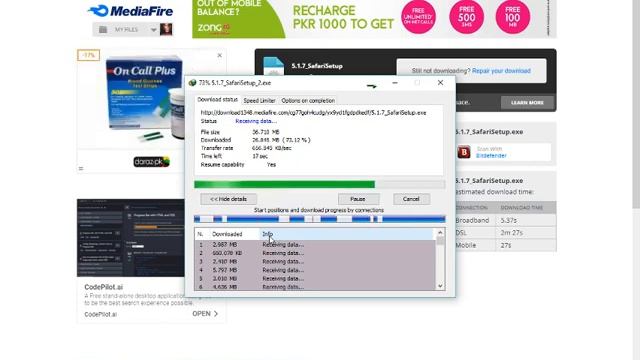The height and width of the screenshot is (360, 640).
Task: Click the MediaFire logo
Action: [x=130, y=11]
